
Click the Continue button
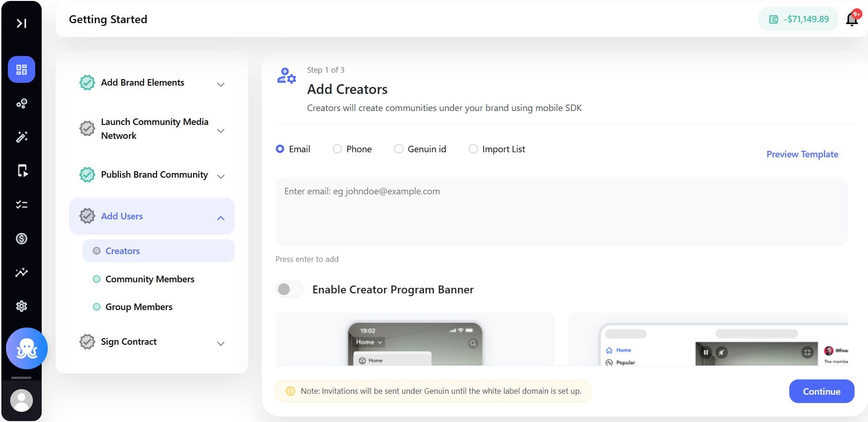tap(822, 391)
